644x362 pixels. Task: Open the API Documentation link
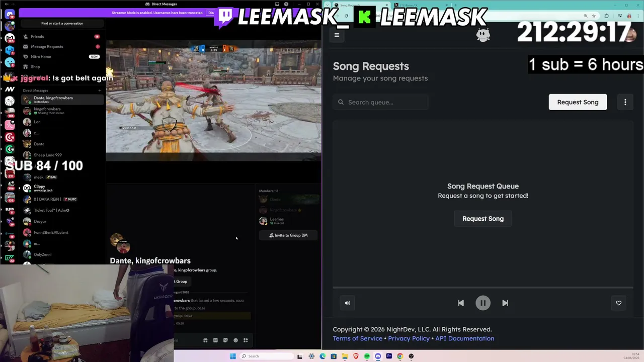[464, 338]
